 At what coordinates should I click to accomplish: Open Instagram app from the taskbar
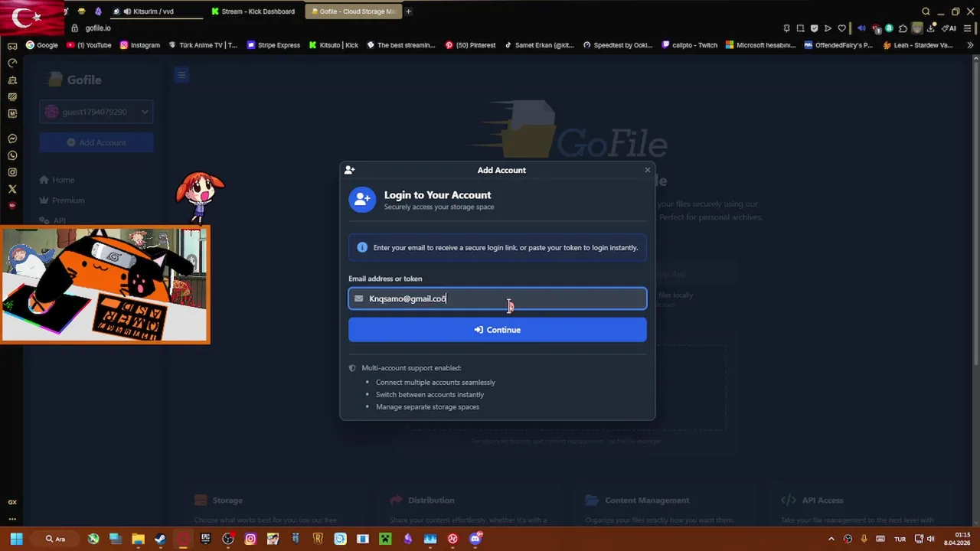(x=250, y=539)
